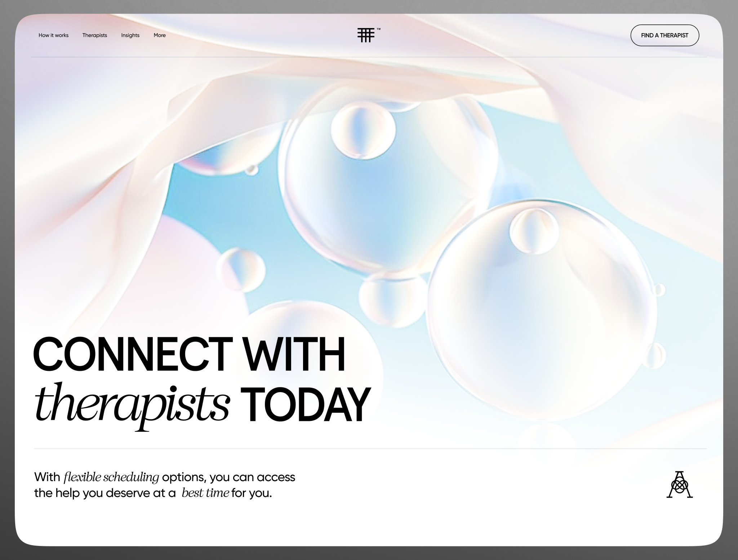The width and height of the screenshot is (738, 560).
Task: Click the thin separator under the navigation bar
Action: 369,57
